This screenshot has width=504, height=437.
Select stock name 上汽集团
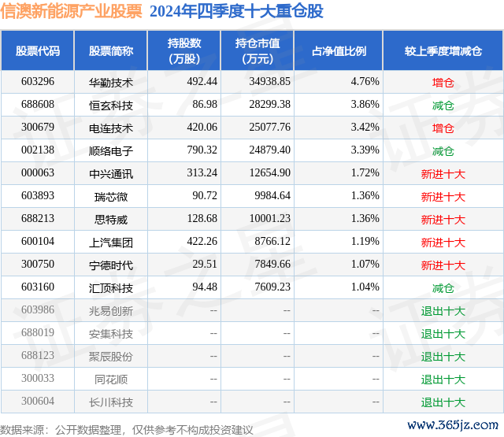tap(111, 243)
